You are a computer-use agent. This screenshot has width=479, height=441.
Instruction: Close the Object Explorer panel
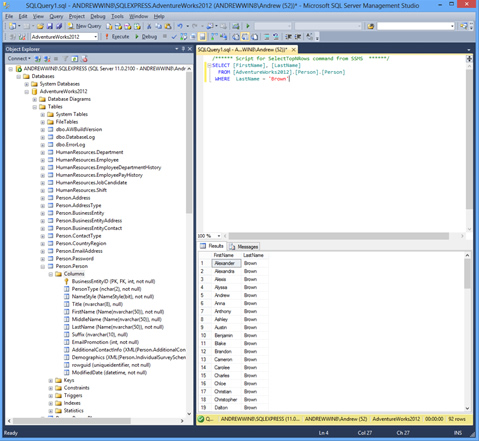click(x=190, y=49)
